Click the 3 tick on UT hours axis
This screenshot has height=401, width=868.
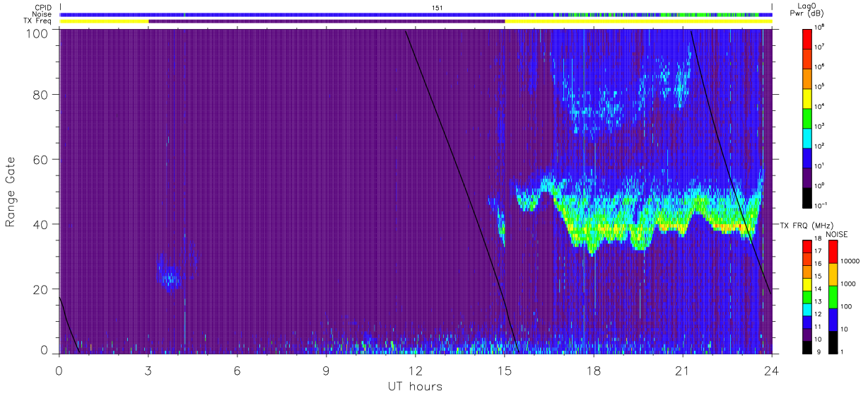148,370
